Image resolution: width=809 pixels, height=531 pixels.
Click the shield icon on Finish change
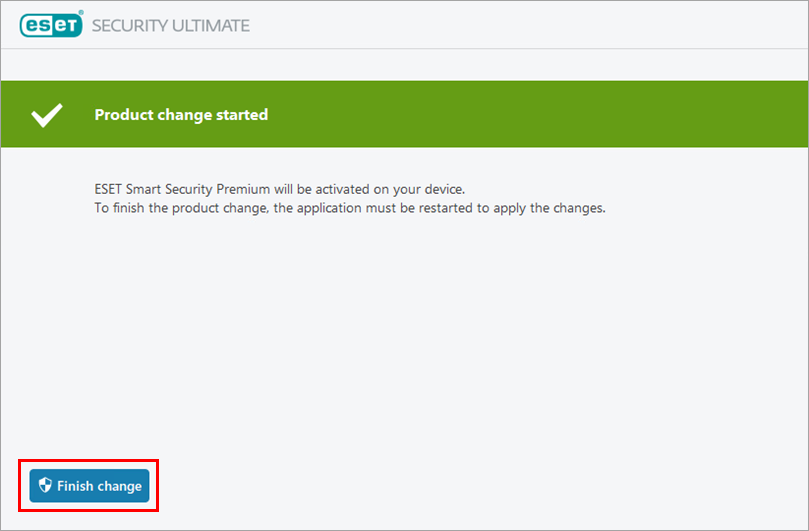pyautogui.click(x=44, y=487)
